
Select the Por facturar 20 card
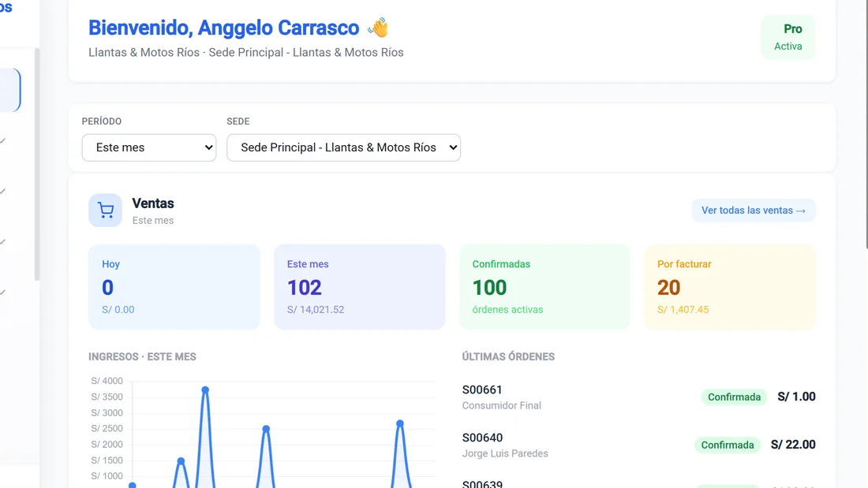730,287
